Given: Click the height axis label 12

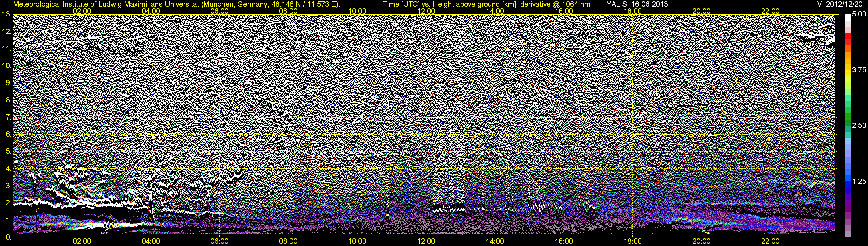Looking at the screenshot, I should (6, 31).
